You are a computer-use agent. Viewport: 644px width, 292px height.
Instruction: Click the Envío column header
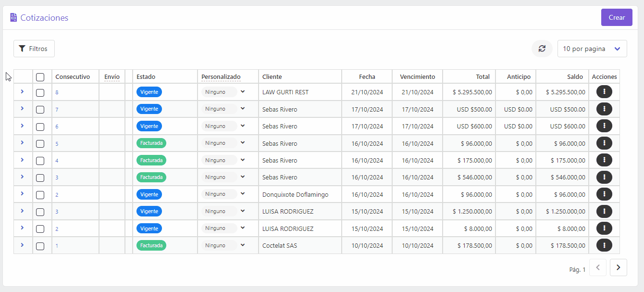point(112,76)
